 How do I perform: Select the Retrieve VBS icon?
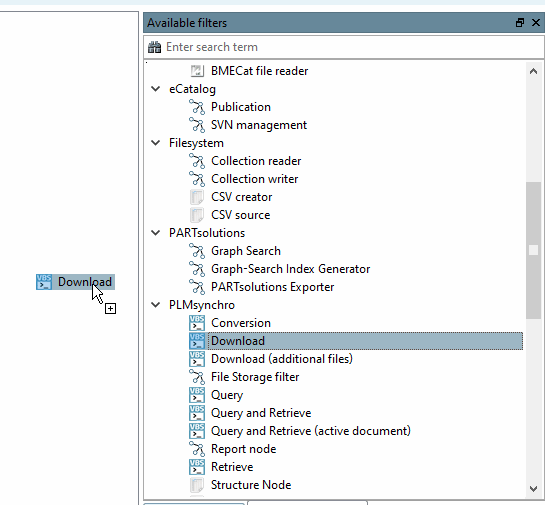[x=197, y=467]
